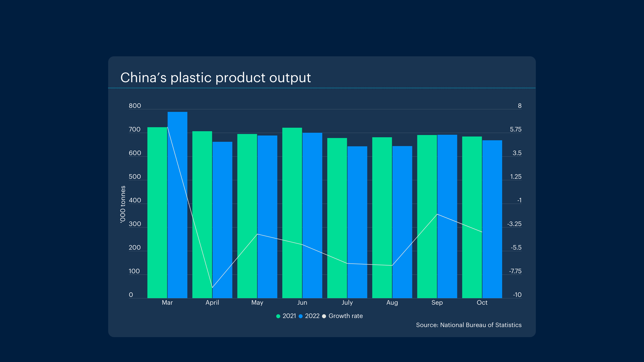Toggle the 2021 legend label

coord(289,316)
